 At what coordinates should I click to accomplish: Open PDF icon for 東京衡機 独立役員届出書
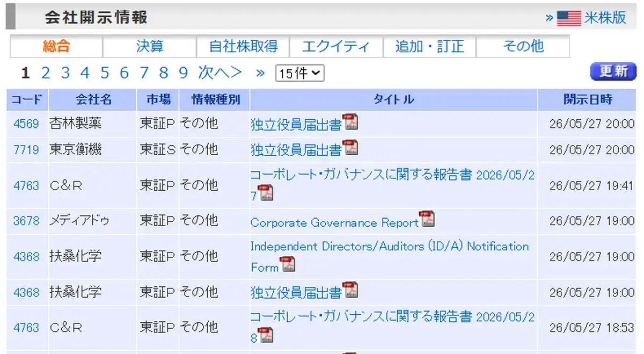tap(350, 148)
